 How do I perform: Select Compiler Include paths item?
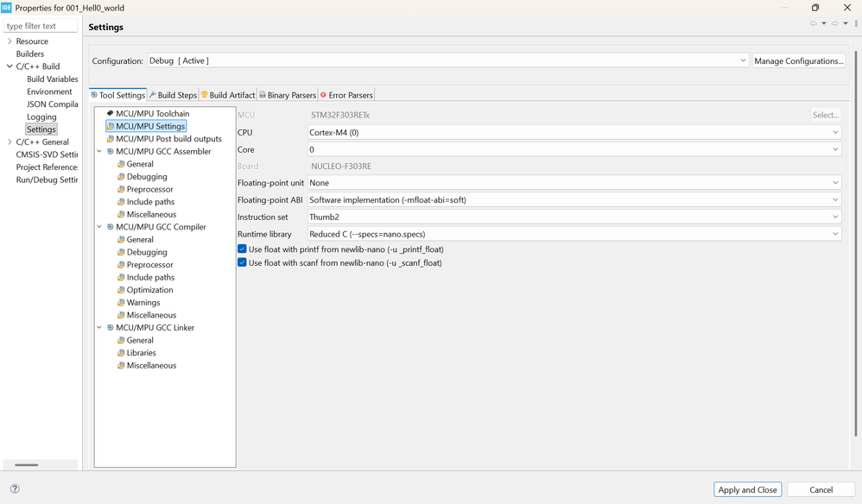pos(150,277)
